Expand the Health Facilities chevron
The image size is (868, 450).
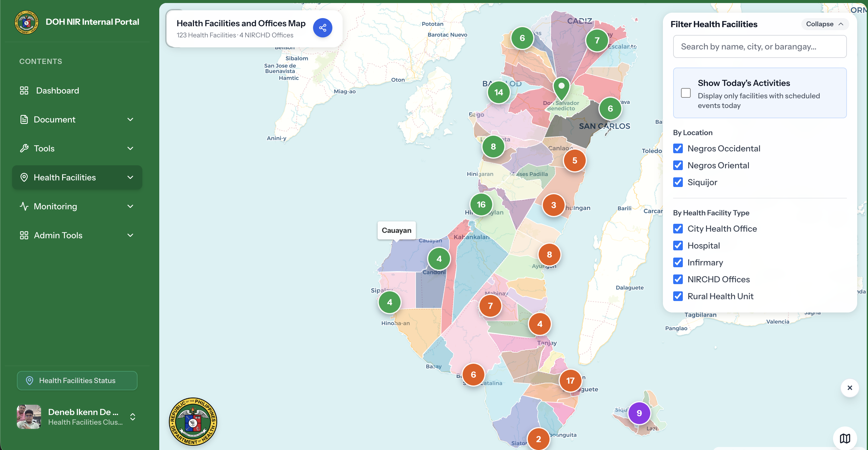click(130, 177)
